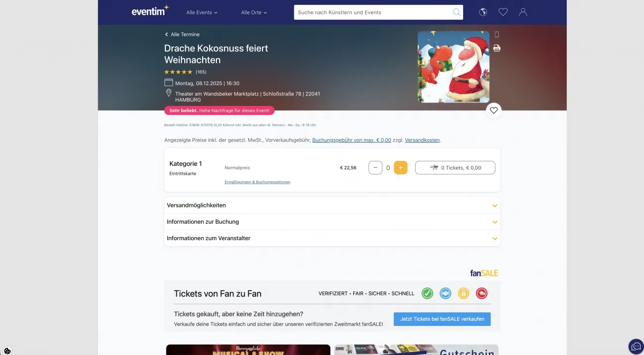644x355 pixels.
Task: Print the event page via printer icon
Action: [x=496, y=48]
